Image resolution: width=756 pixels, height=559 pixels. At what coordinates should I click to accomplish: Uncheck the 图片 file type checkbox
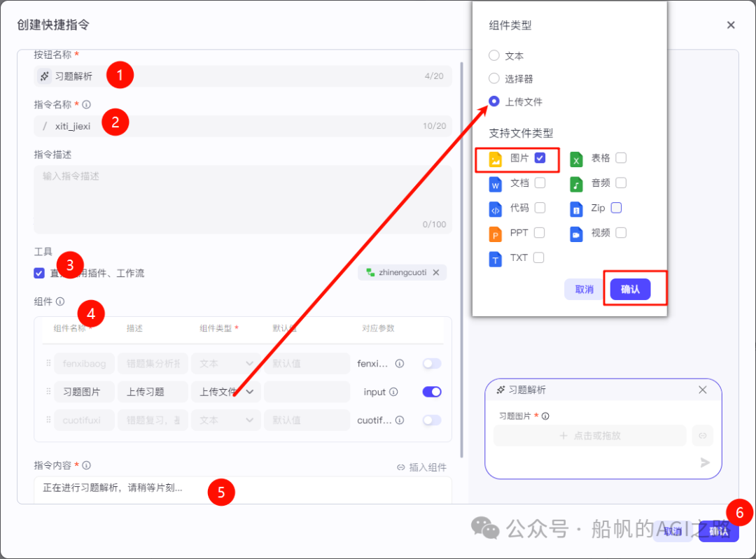[x=540, y=157]
